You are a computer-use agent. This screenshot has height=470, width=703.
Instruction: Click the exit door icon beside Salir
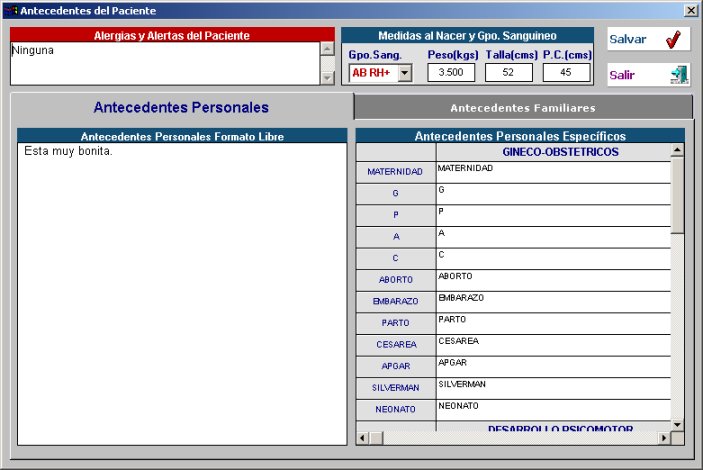[x=679, y=75]
